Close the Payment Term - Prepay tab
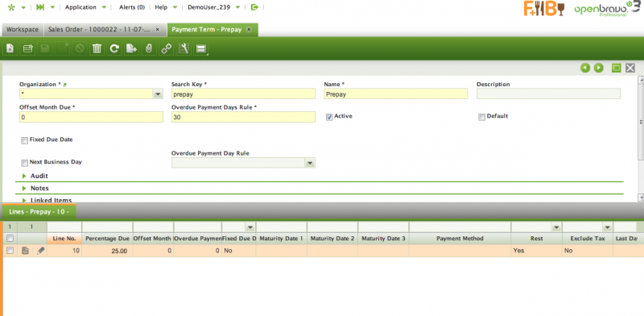This screenshot has width=644, height=316. (x=249, y=30)
